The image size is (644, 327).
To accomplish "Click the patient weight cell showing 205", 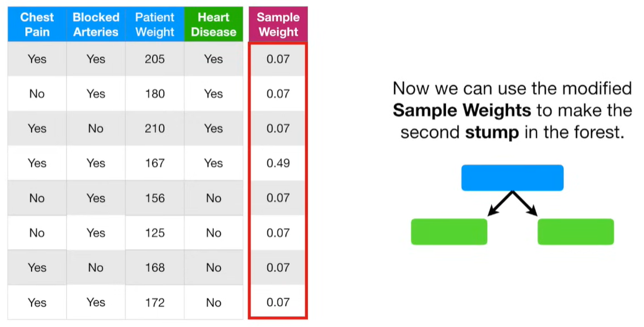I will tap(155, 59).
